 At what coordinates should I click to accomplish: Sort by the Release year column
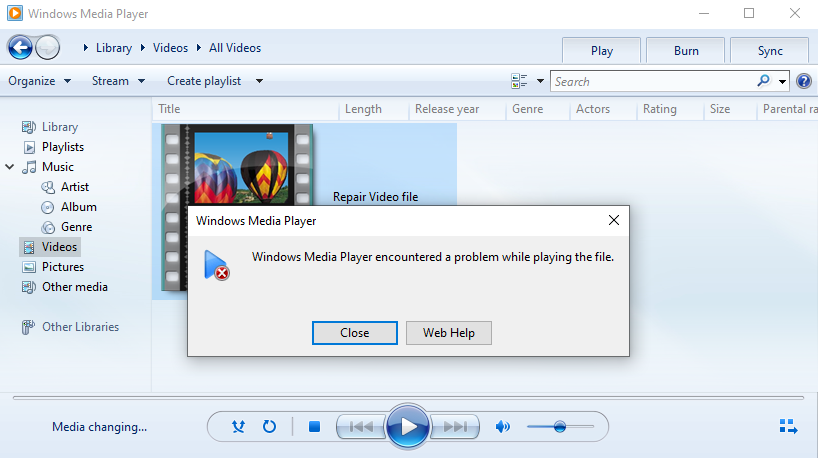tap(458, 109)
